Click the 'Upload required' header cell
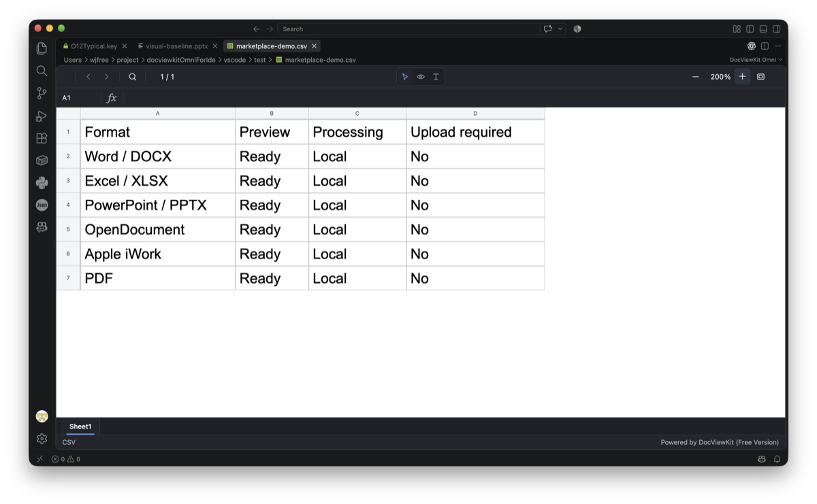Image resolution: width=817 pixels, height=504 pixels. (x=475, y=132)
